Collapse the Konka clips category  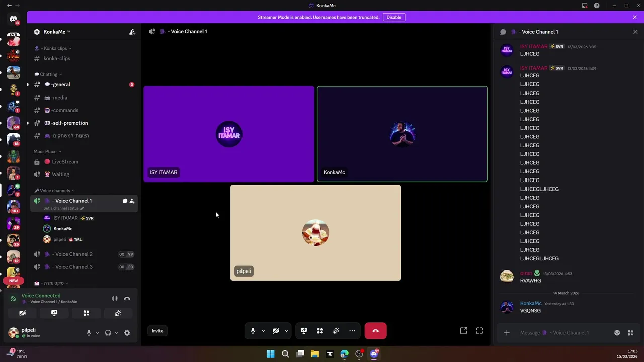(x=53, y=48)
